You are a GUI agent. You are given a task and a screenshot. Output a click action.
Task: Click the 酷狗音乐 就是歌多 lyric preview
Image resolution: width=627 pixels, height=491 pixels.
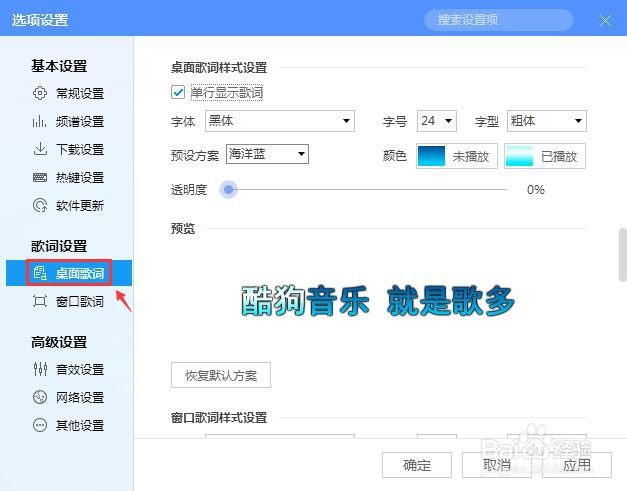pyautogui.click(x=378, y=301)
